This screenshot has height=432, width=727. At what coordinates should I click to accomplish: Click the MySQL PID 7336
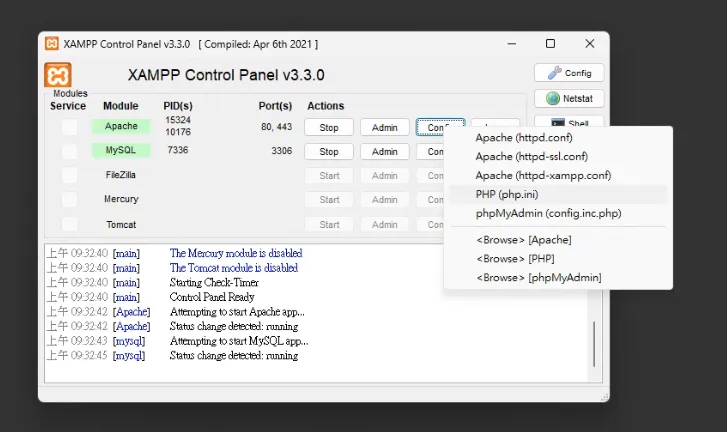click(x=178, y=150)
